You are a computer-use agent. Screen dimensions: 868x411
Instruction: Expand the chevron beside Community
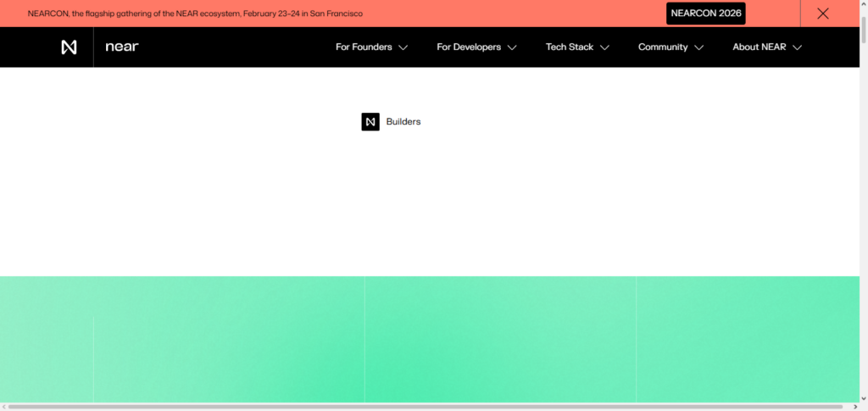tap(698, 48)
